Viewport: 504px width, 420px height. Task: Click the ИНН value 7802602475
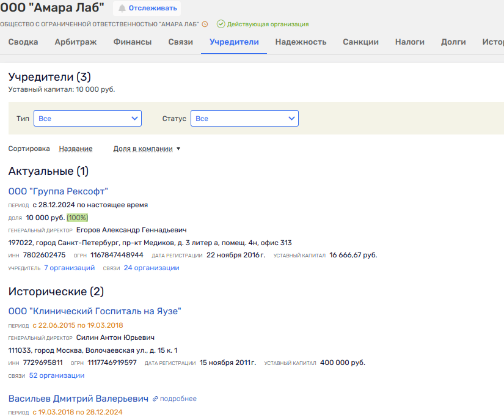tap(45, 255)
